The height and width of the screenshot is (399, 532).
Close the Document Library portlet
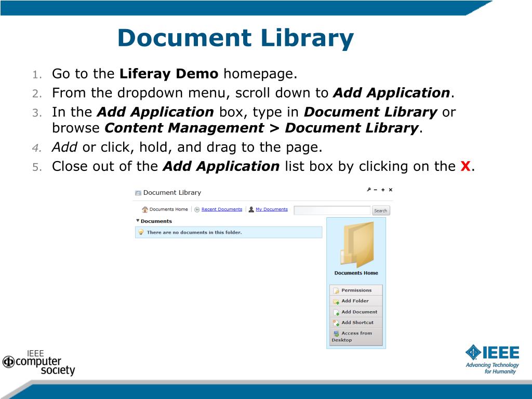click(391, 190)
